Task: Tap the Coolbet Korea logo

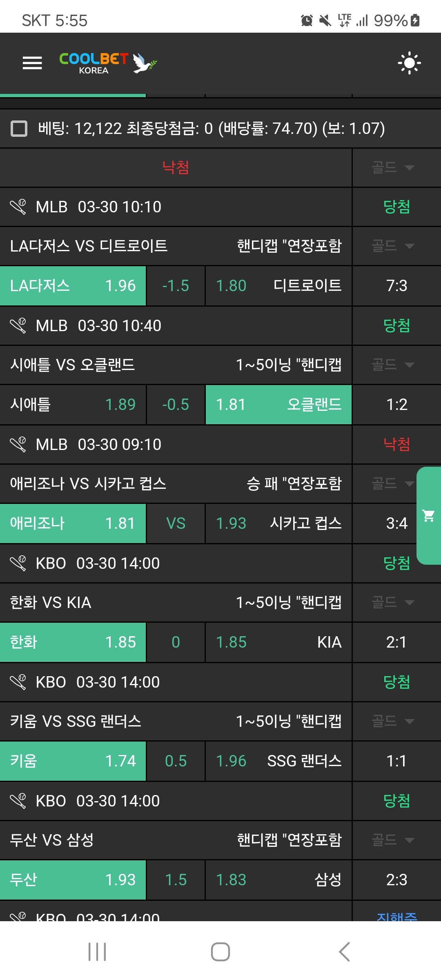Action: (x=108, y=63)
